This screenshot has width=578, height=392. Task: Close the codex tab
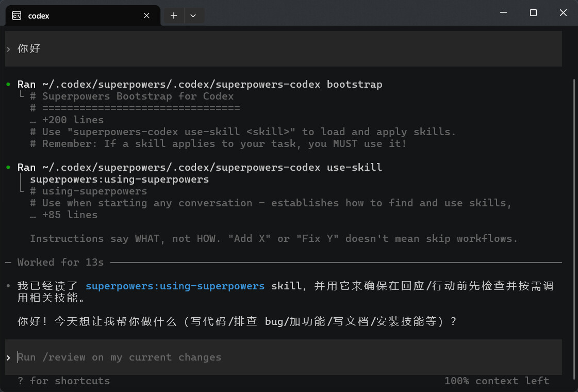(x=146, y=15)
